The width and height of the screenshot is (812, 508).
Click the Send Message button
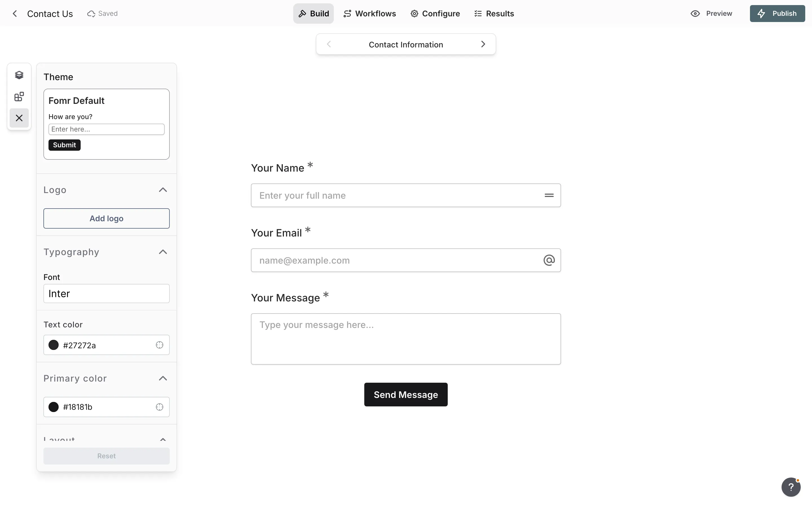[406, 395]
